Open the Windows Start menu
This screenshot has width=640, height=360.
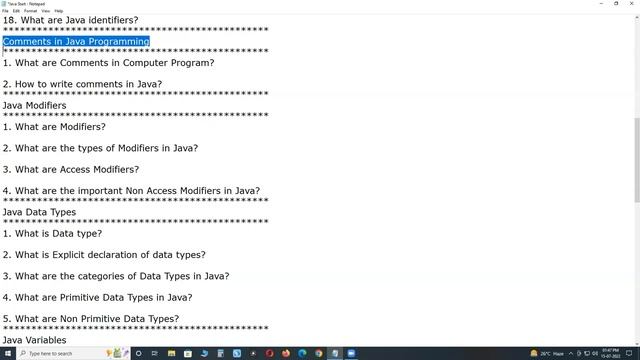point(8,353)
